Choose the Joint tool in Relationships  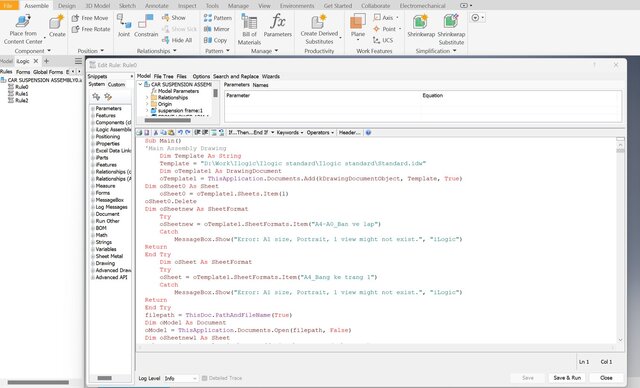pyautogui.click(x=124, y=25)
